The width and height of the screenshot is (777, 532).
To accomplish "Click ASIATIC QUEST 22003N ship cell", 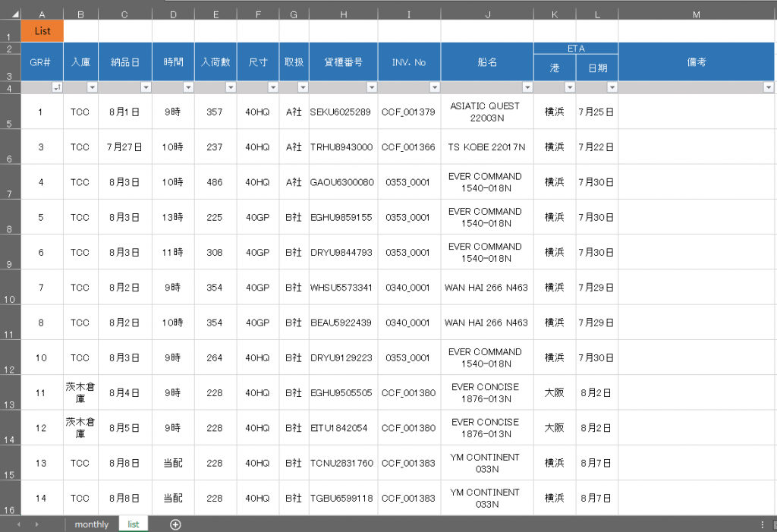I will [486, 112].
